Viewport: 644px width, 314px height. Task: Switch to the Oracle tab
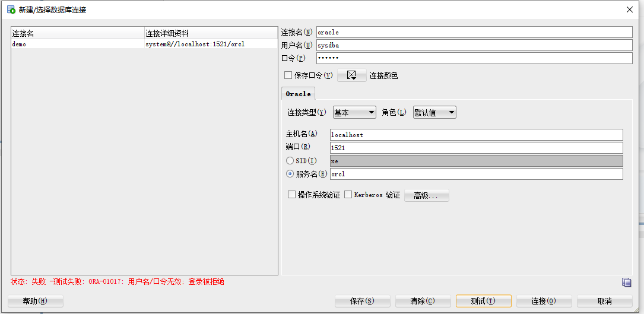tap(298, 94)
